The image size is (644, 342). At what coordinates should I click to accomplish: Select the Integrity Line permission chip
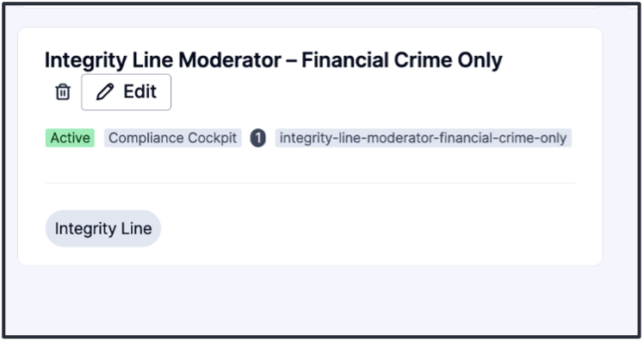[103, 228]
